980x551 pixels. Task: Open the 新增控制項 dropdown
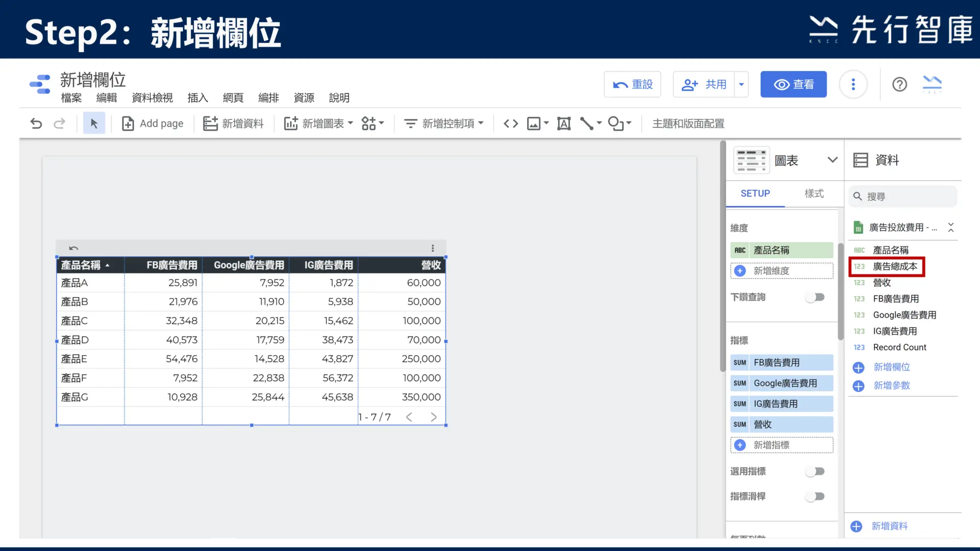click(x=444, y=123)
